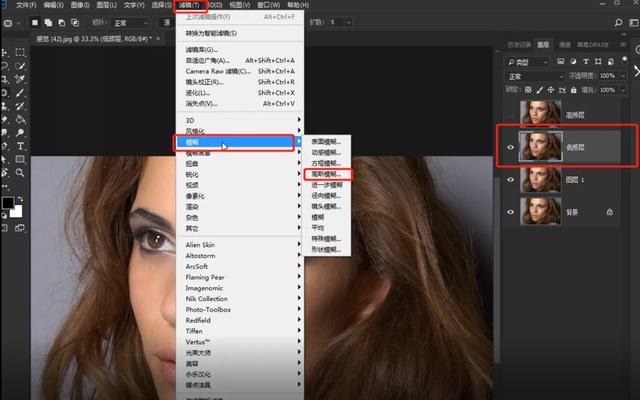Open the search magnifier in options bar
640x400 pixels.
618,22
